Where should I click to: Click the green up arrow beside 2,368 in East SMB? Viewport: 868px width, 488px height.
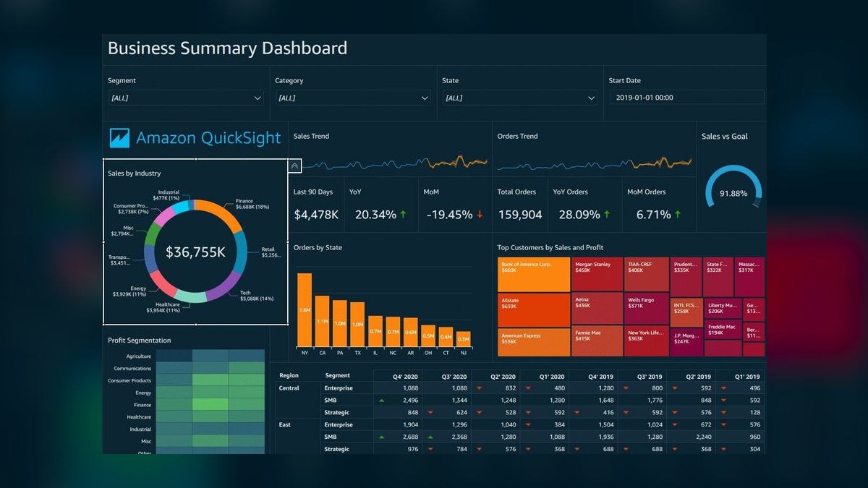tap(430, 437)
